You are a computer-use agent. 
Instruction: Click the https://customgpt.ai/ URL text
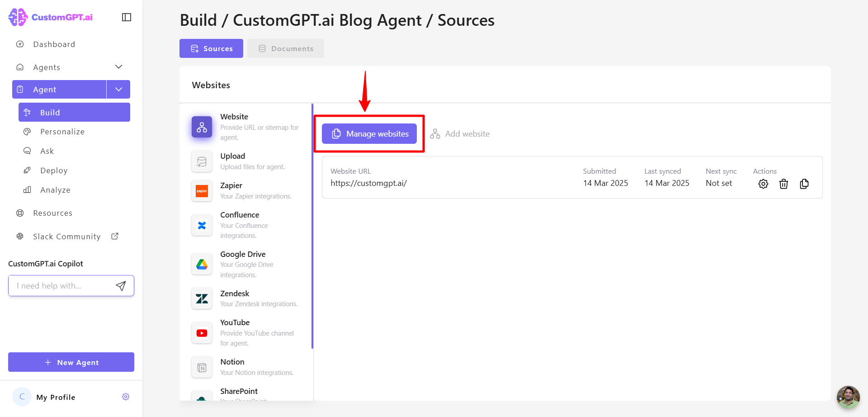(x=368, y=183)
